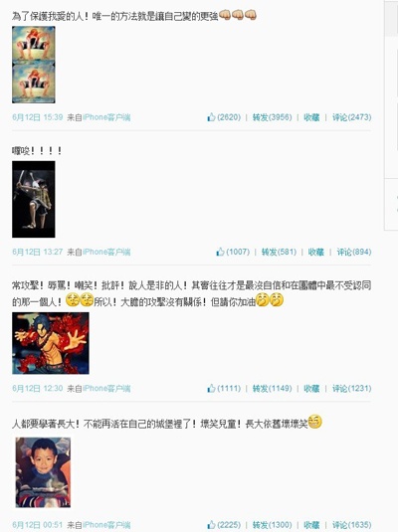Repost via 转发(1300) link
398x532 pixels.
pyautogui.click(x=272, y=524)
